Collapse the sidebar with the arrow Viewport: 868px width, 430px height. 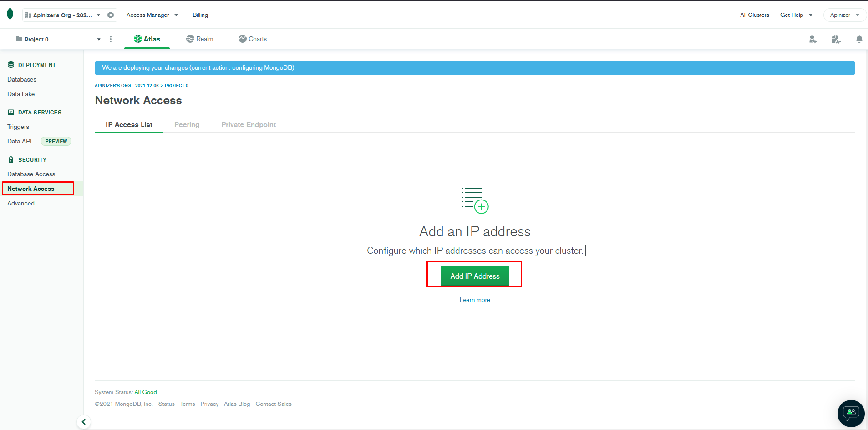[84, 422]
